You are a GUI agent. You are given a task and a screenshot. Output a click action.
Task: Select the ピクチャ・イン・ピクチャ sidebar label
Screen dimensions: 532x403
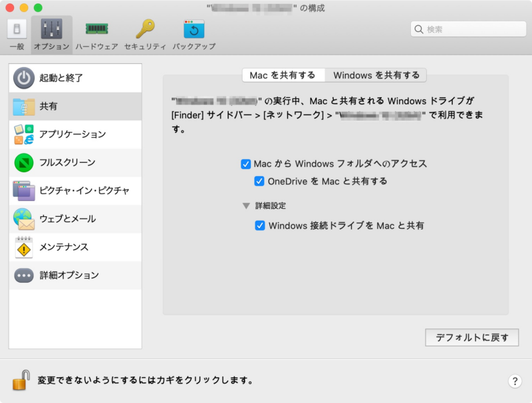click(x=84, y=191)
